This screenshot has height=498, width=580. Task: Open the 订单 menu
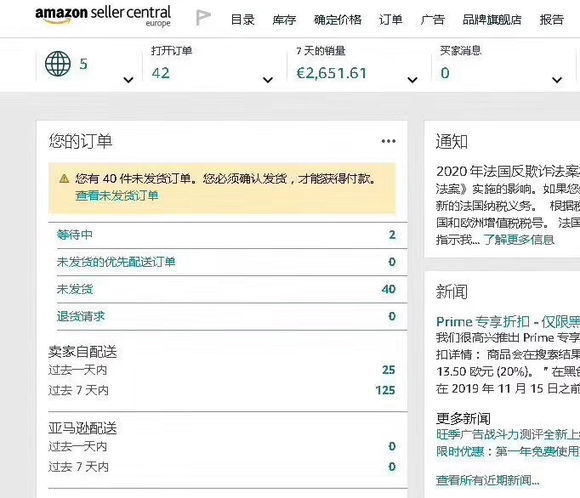pos(391,19)
